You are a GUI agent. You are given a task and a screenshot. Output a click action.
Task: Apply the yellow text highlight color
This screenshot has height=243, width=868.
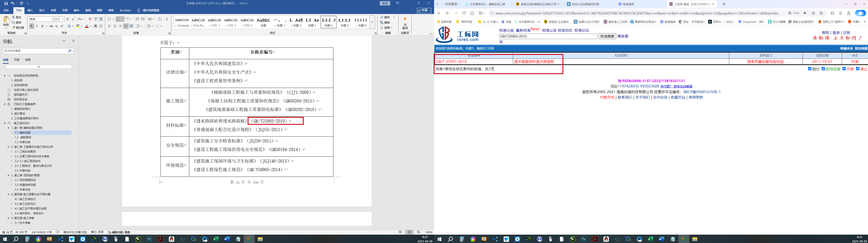pos(78,26)
